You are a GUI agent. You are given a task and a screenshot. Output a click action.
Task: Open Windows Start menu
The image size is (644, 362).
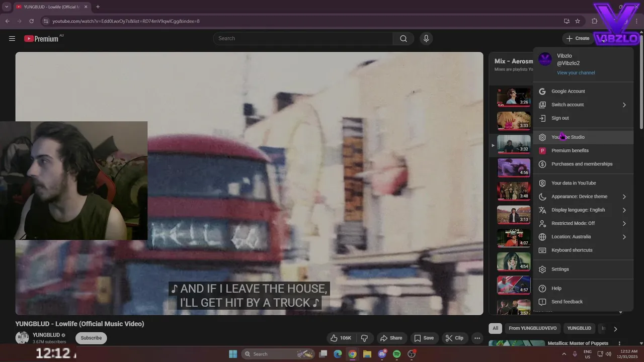coord(233,354)
